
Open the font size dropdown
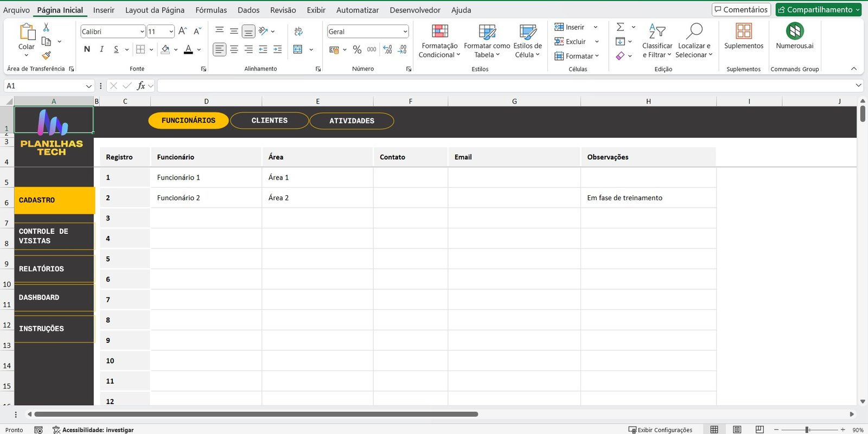coord(171,31)
